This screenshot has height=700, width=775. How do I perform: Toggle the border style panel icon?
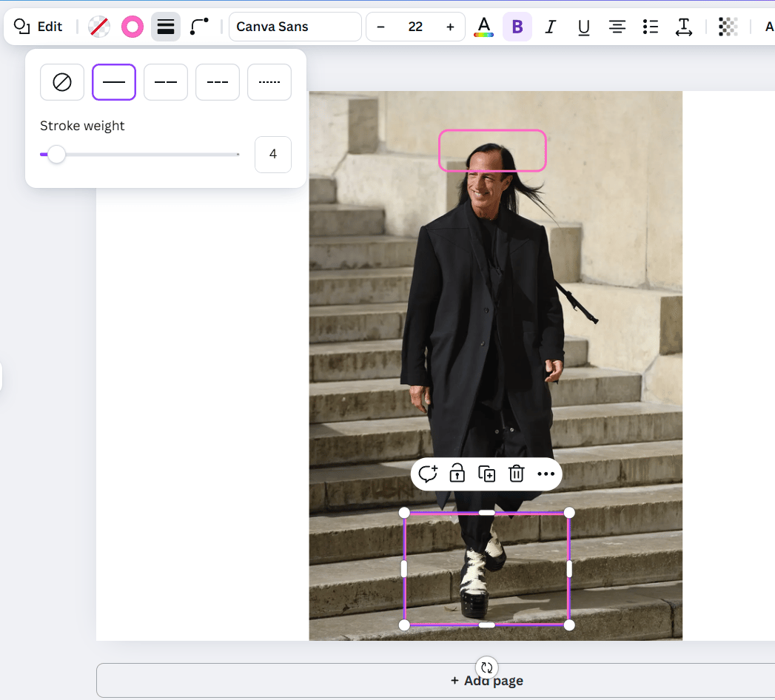166,27
